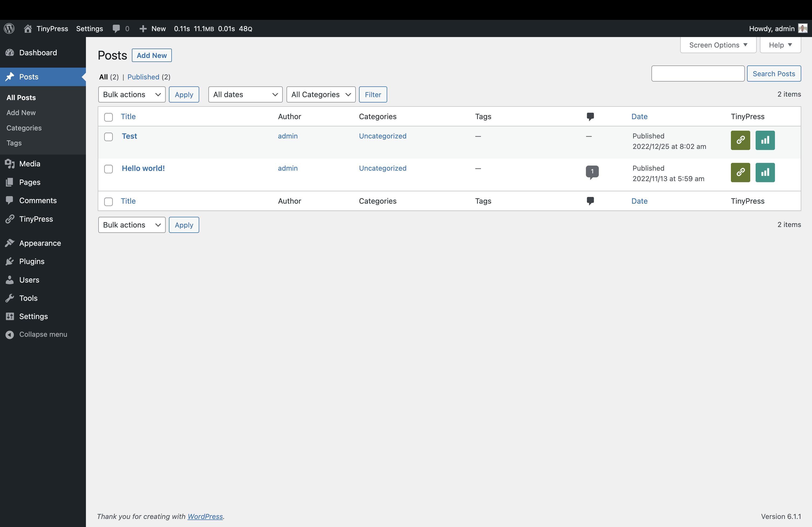
Task: Check the box for Hello world! post
Action: click(x=108, y=169)
